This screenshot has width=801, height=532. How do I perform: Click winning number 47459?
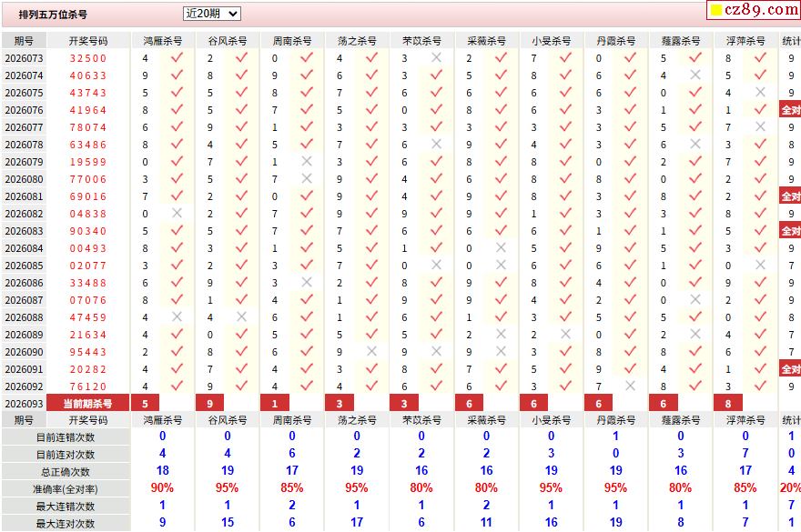pos(88,317)
